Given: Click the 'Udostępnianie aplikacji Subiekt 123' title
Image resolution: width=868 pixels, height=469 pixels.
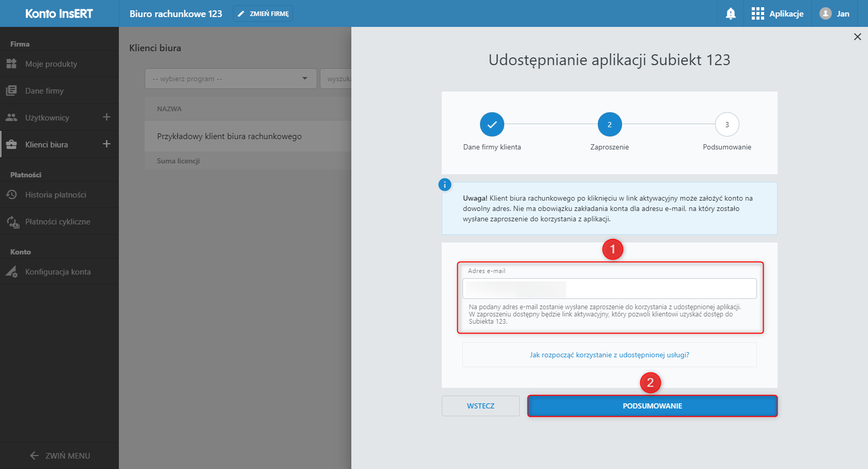Looking at the screenshot, I should tap(610, 60).
